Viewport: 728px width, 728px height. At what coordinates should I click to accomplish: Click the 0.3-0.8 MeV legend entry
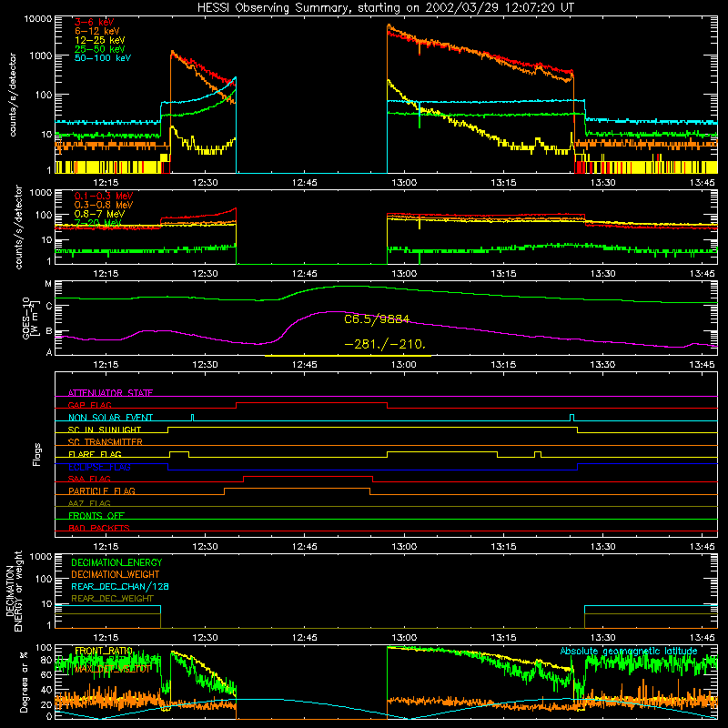pyautogui.click(x=104, y=206)
